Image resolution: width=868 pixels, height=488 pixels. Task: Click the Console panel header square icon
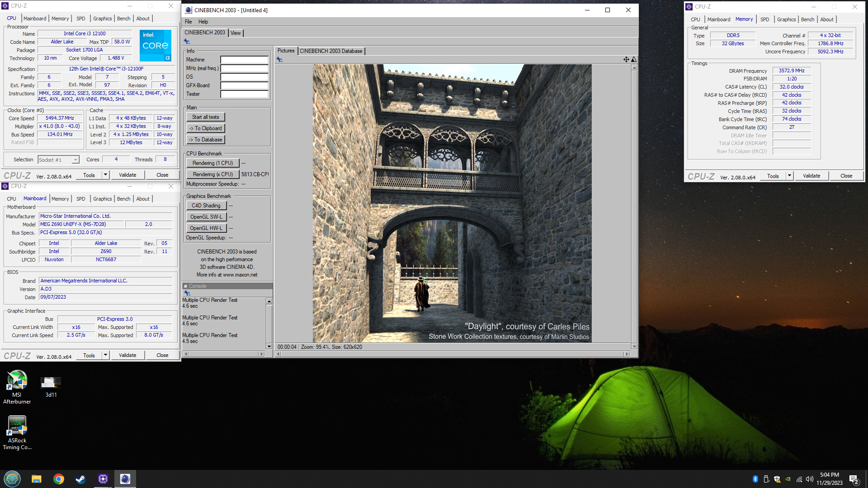pos(185,286)
